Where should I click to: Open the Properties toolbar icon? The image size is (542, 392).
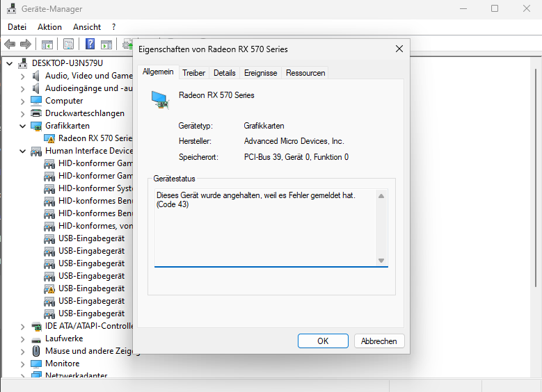(x=68, y=44)
